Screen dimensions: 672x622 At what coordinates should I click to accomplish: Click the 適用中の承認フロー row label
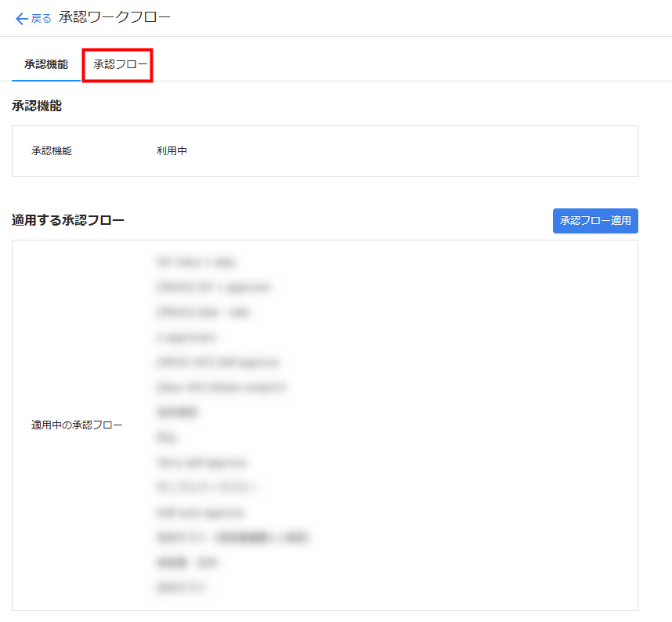pyautogui.click(x=77, y=425)
